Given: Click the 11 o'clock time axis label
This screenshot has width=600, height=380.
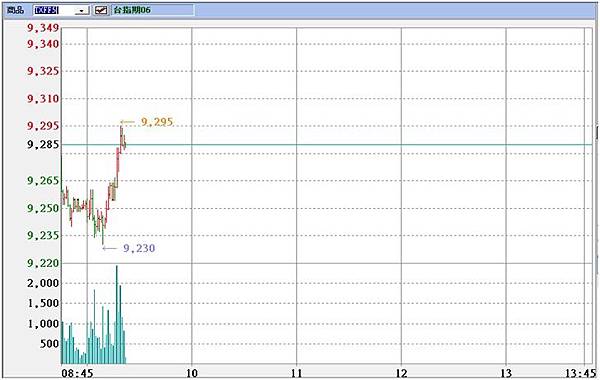Looking at the screenshot, I should pyautogui.click(x=297, y=373).
